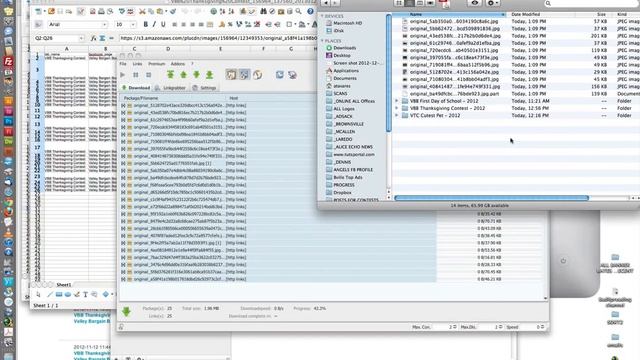Toggle Underline in spreadsheet toolbar

pos(163,24)
